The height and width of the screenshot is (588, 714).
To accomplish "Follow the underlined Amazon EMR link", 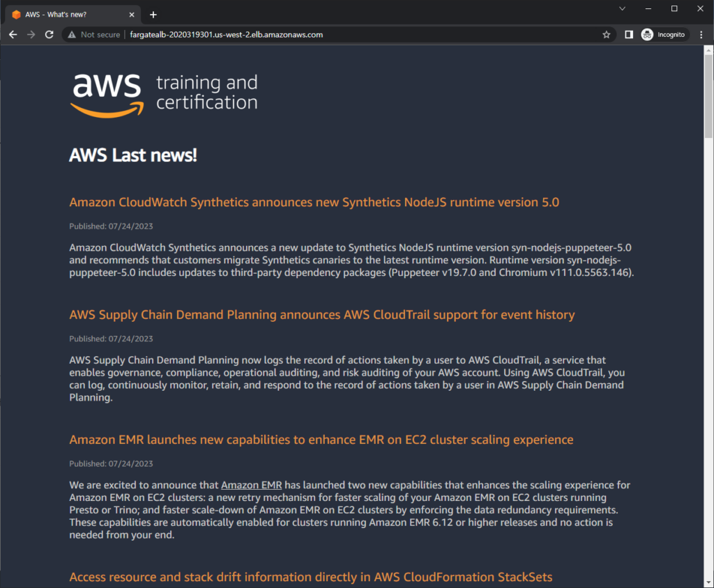I will point(251,485).
